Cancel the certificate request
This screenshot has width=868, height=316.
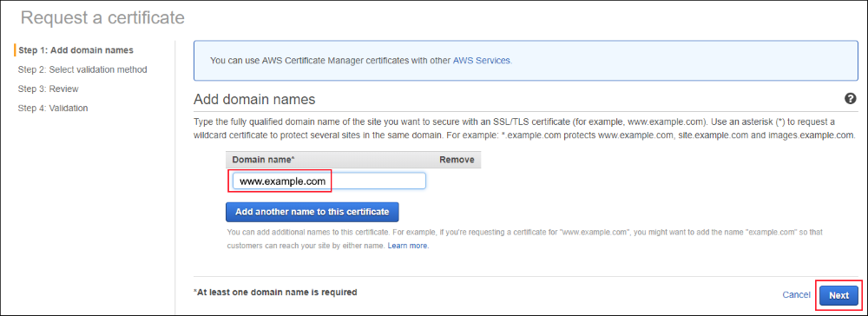click(x=796, y=295)
